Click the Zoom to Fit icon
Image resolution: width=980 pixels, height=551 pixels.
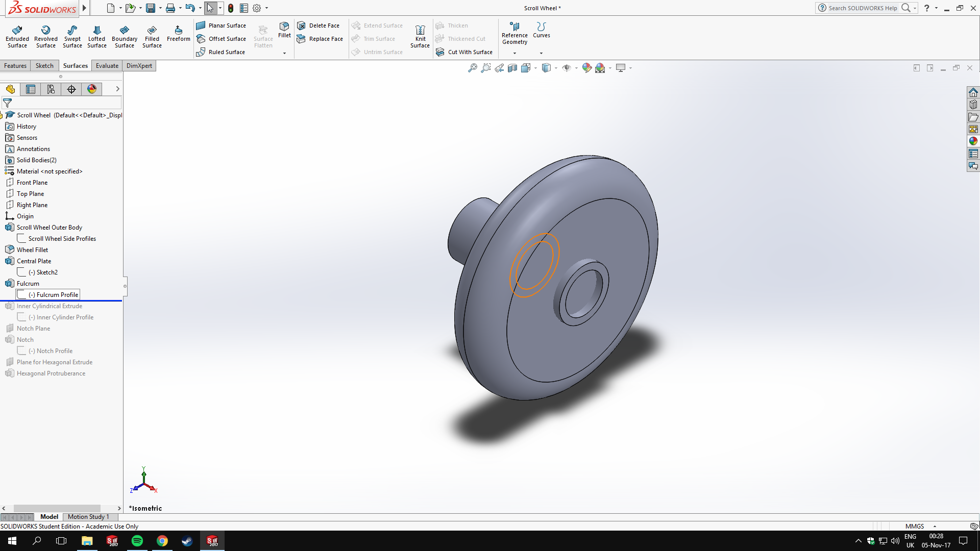473,68
